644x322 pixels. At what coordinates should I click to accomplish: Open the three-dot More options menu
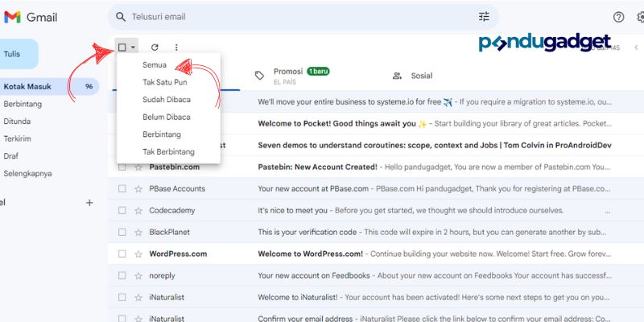(x=176, y=47)
